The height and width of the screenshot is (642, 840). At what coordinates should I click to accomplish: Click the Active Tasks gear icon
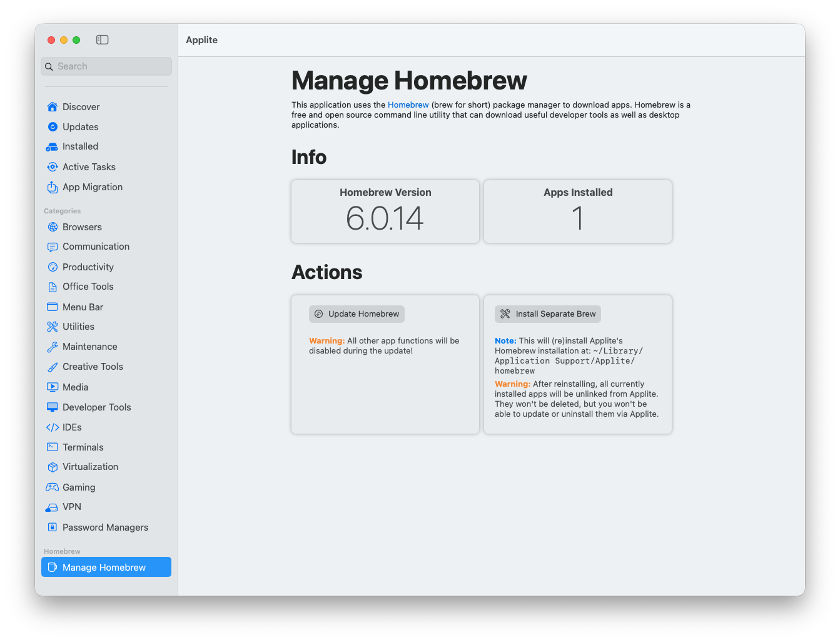coord(53,167)
